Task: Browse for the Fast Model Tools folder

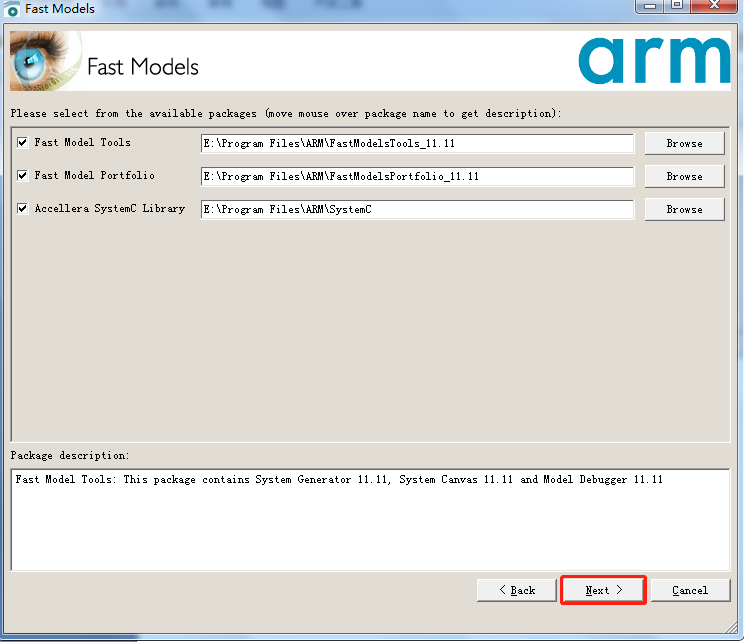Action: pyautogui.click(x=684, y=143)
